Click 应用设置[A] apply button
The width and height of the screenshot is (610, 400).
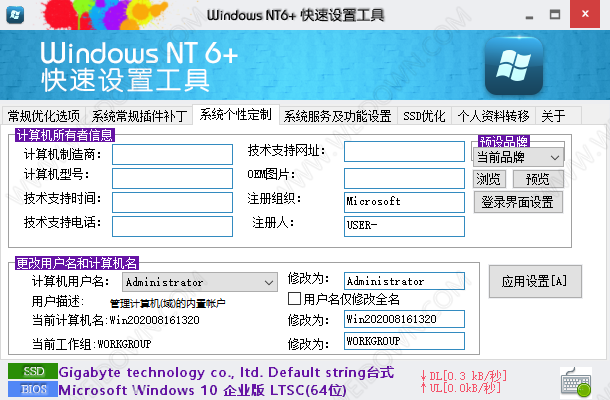point(535,281)
